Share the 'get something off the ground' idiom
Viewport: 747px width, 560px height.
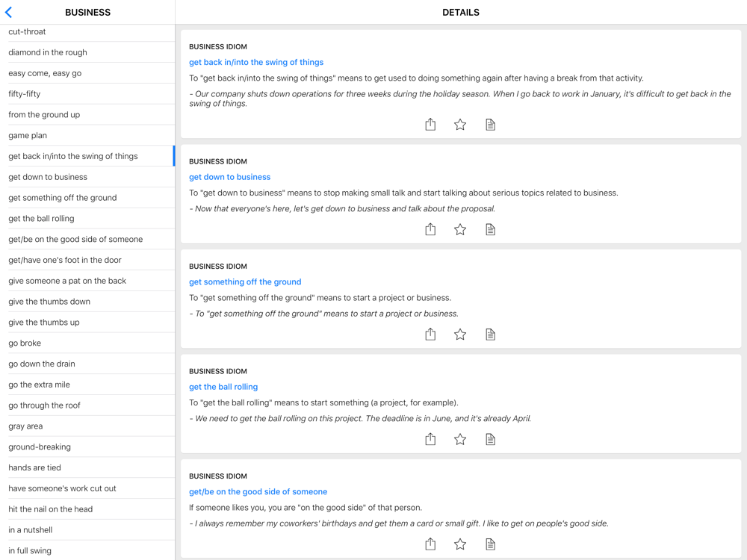430,335
